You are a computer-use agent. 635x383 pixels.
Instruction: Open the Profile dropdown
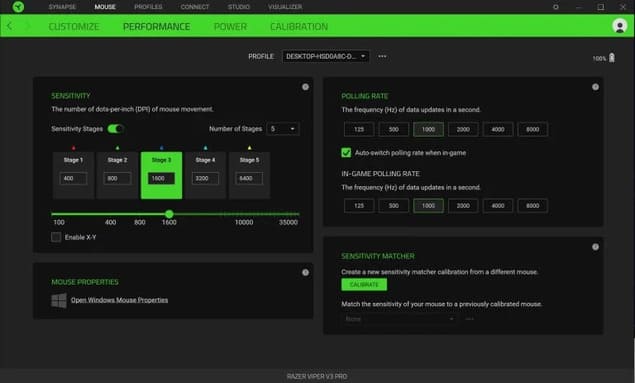click(x=326, y=56)
